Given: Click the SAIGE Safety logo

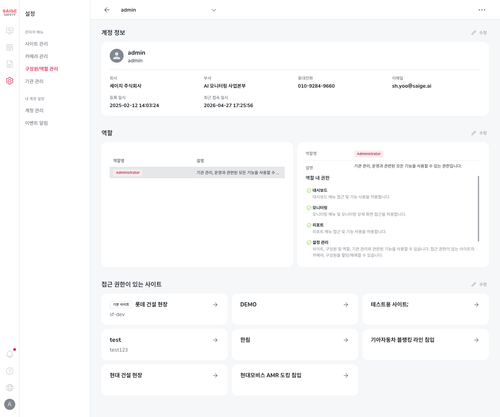Looking at the screenshot, I should coord(10,12).
